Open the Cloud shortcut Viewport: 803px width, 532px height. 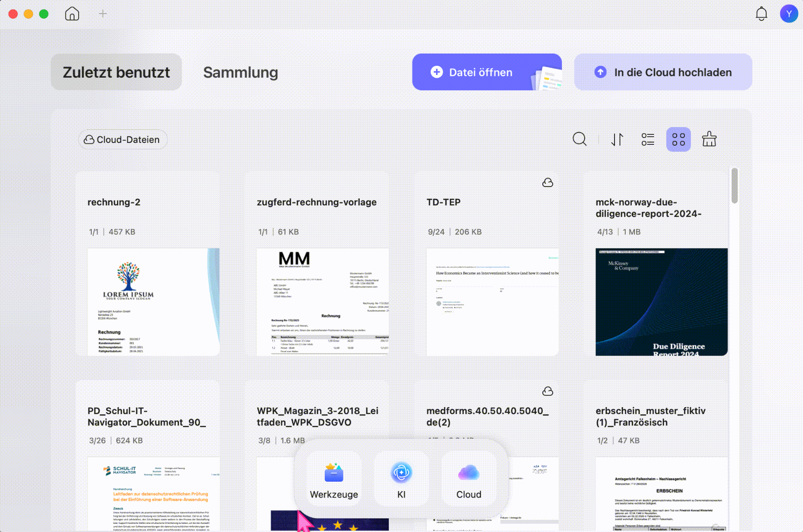(x=469, y=479)
